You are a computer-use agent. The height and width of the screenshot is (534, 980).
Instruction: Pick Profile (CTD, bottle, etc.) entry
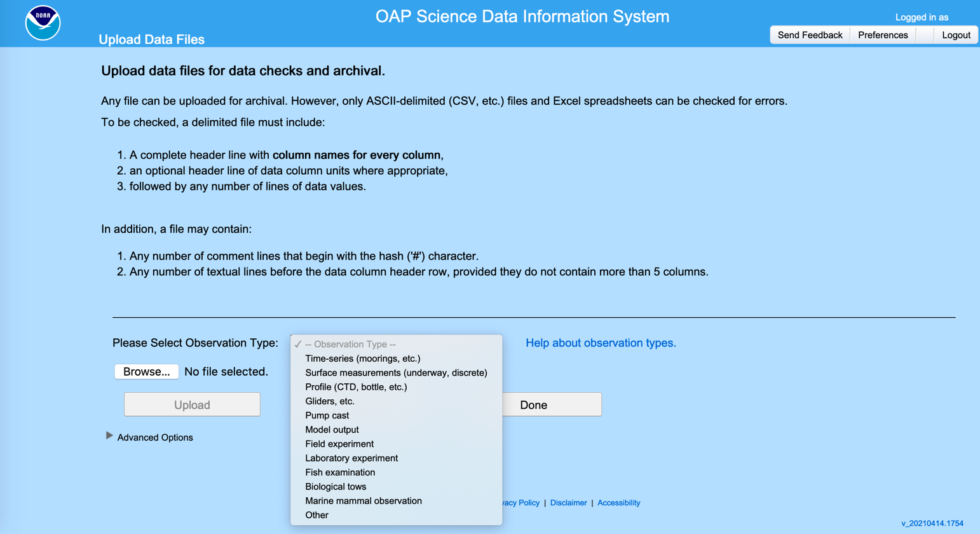pos(356,387)
